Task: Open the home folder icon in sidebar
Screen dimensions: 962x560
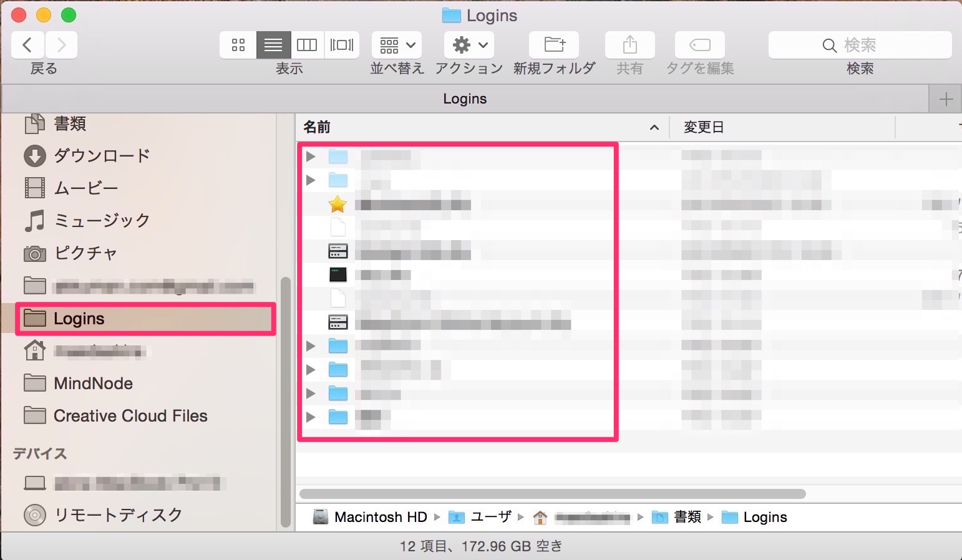Action: coord(34,350)
